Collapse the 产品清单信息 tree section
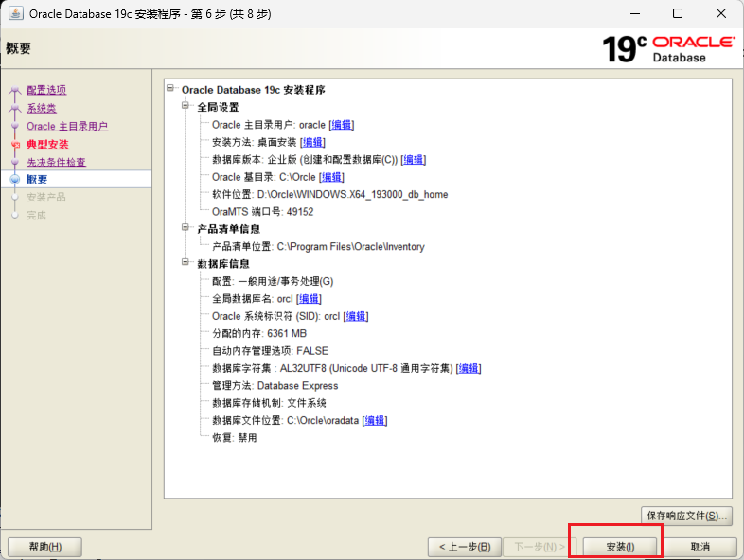 [186, 228]
